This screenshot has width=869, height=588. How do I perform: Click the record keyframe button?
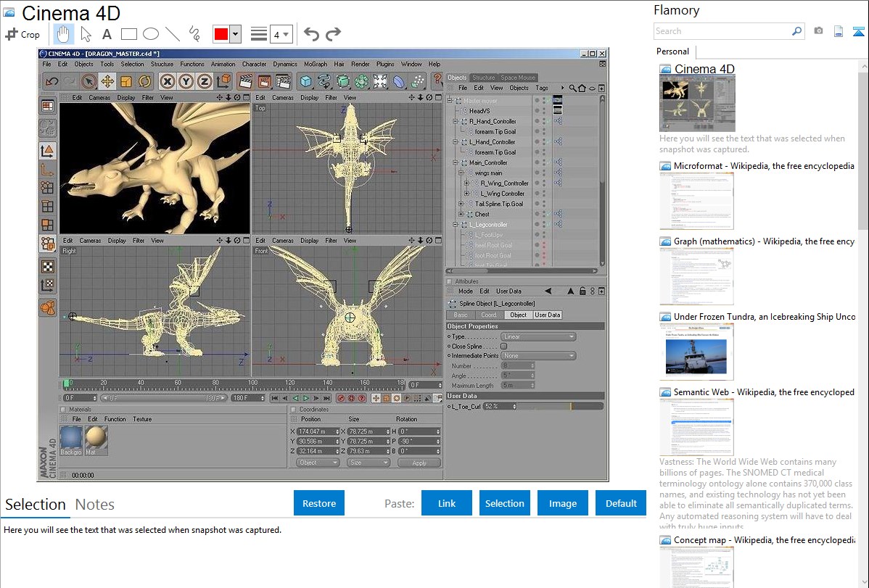(342, 399)
